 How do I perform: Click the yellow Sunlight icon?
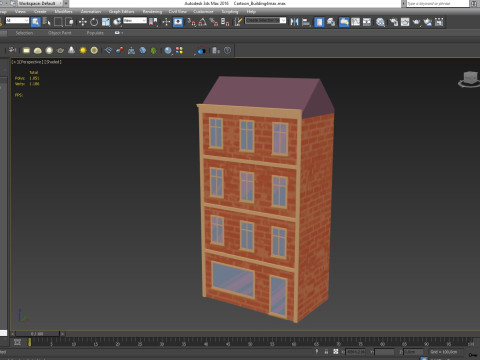click(x=83, y=50)
